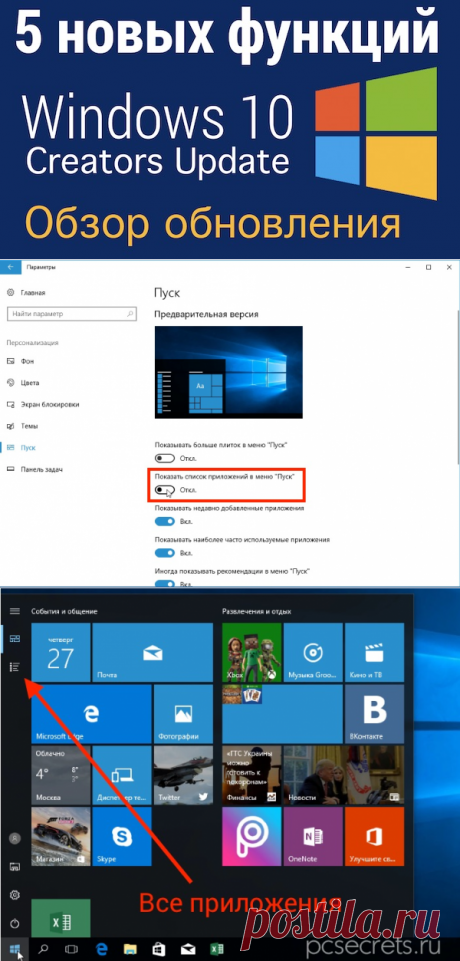This screenshot has height=961, width=460.
Task: Open Главная home in Settings sidebar
Action: pyautogui.click(x=26, y=292)
